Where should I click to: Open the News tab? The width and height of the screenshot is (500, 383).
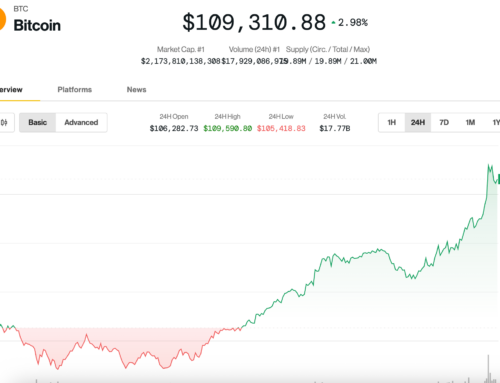136,90
